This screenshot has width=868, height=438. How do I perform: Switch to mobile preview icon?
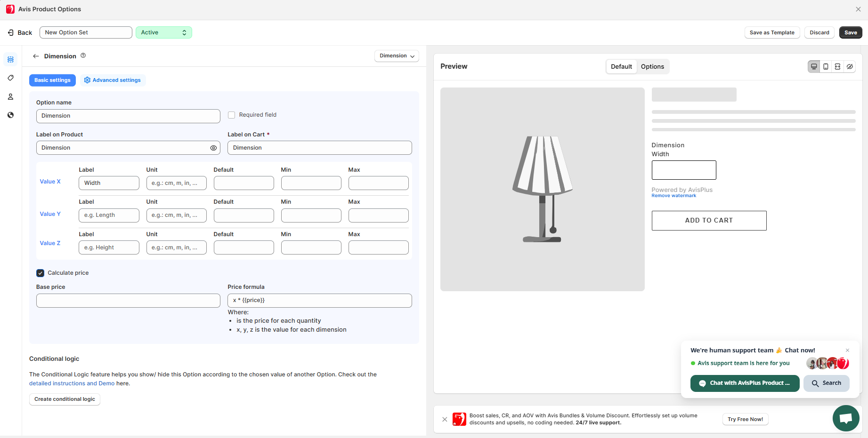click(x=826, y=67)
